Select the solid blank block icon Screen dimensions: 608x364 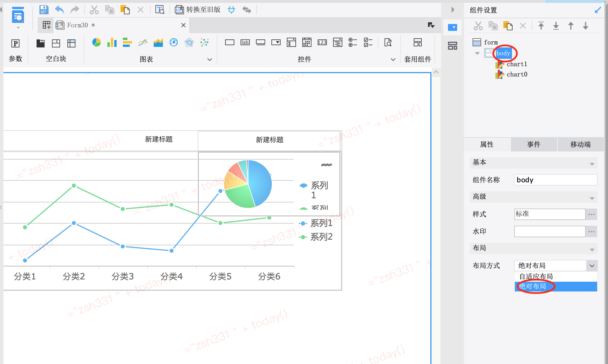click(x=41, y=43)
